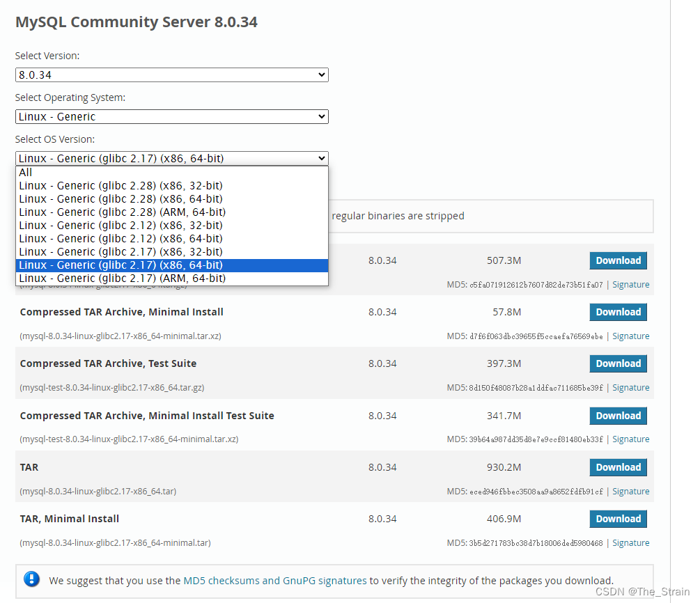This screenshot has width=700, height=603.
Task: Click the regular binaries are stripped note
Action: (398, 216)
